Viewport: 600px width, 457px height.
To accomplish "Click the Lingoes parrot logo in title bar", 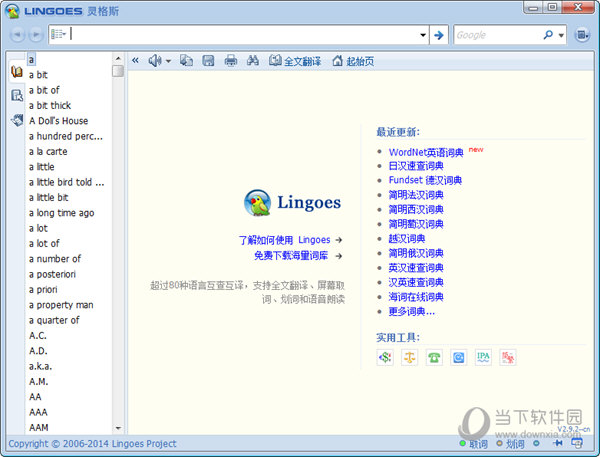I will (12, 11).
